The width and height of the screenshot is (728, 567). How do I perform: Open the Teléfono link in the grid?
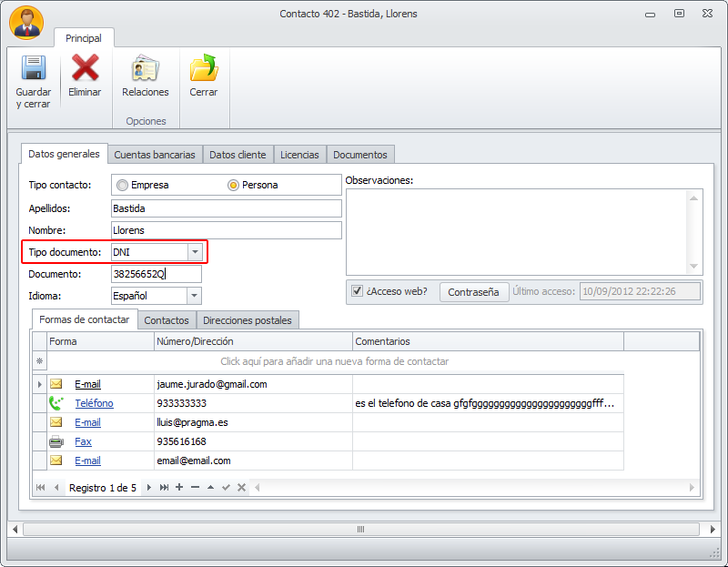tap(95, 403)
